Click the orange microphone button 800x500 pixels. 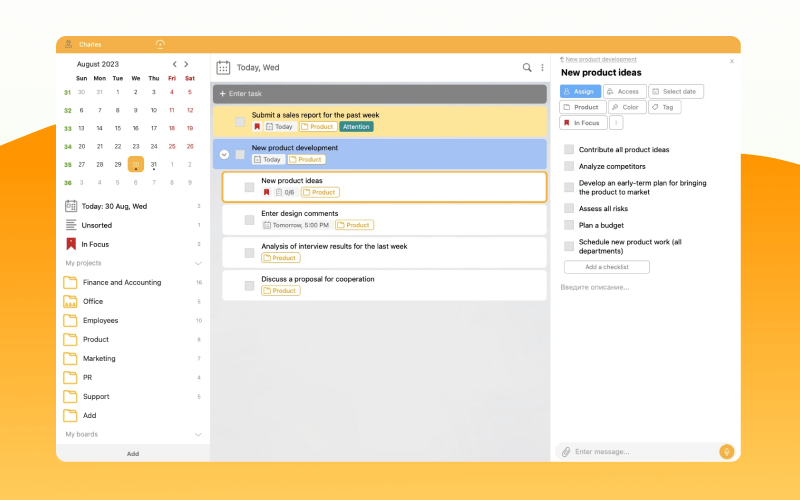(x=727, y=452)
